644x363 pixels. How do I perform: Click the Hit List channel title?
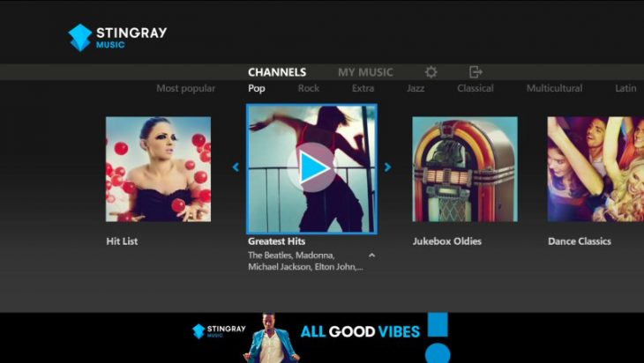pyautogui.click(x=122, y=241)
